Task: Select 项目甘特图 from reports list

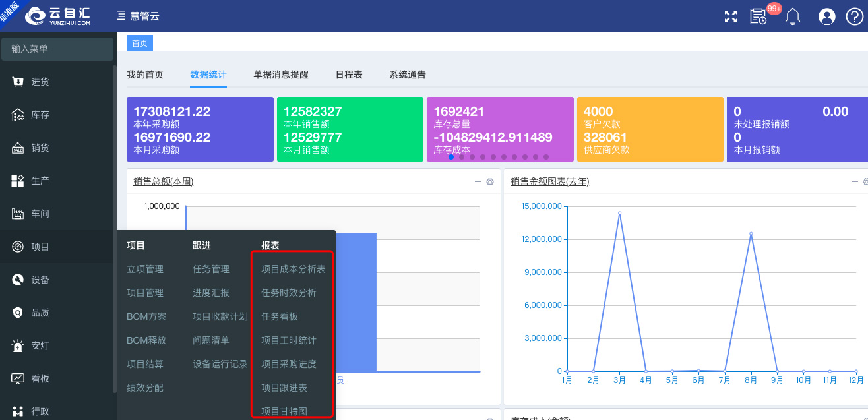Action: pyautogui.click(x=284, y=411)
